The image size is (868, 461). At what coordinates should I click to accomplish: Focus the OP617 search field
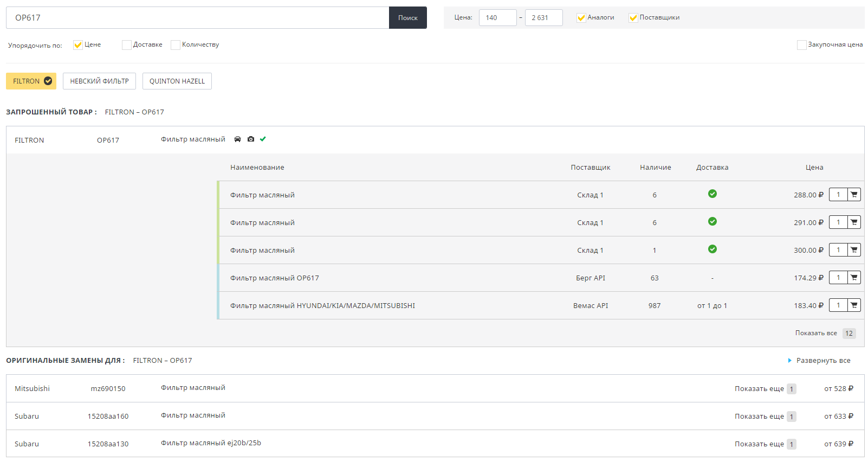click(x=198, y=18)
